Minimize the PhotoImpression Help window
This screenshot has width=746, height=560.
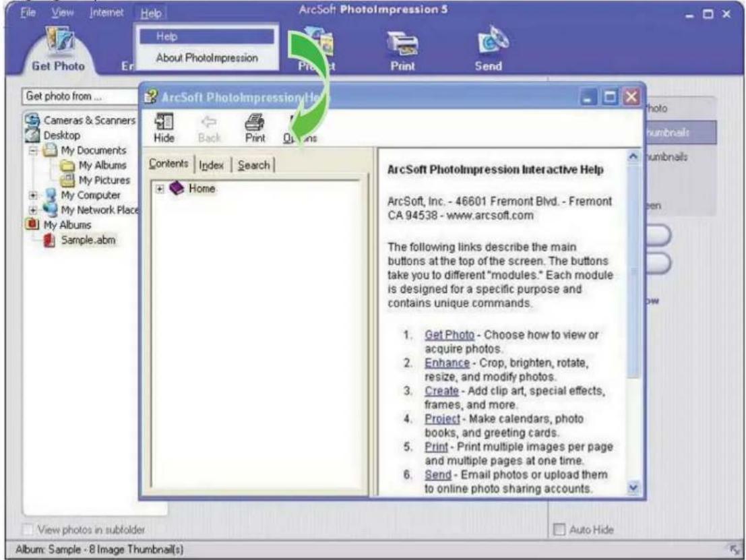pyautogui.click(x=588, y=98)
